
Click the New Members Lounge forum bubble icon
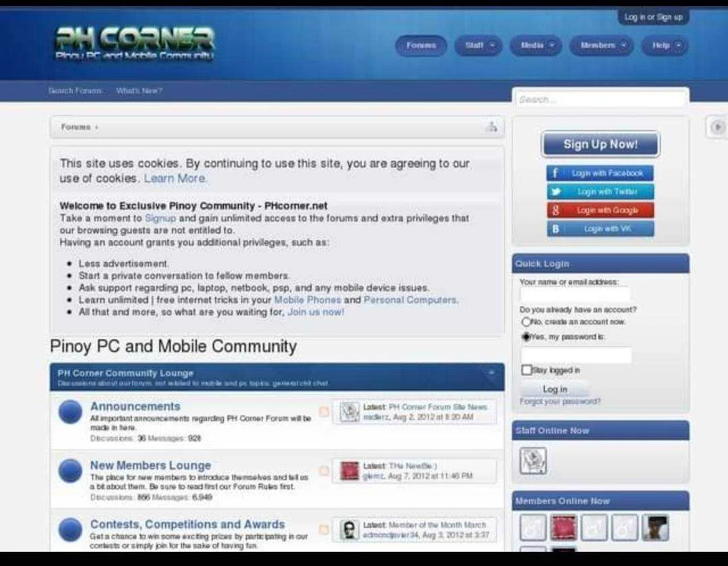coord(71,471)
